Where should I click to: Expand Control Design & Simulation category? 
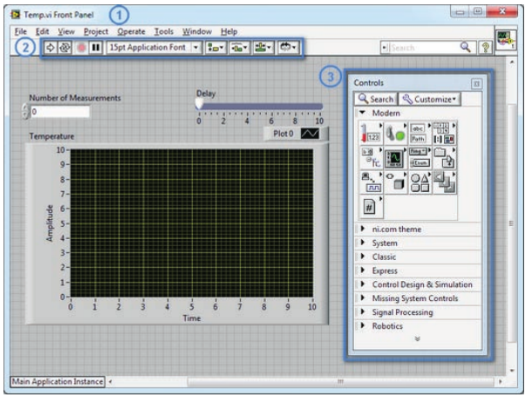point(362,284)
